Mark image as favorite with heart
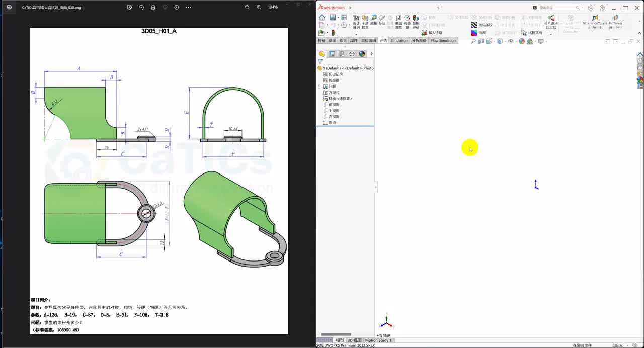 [165, 7]
